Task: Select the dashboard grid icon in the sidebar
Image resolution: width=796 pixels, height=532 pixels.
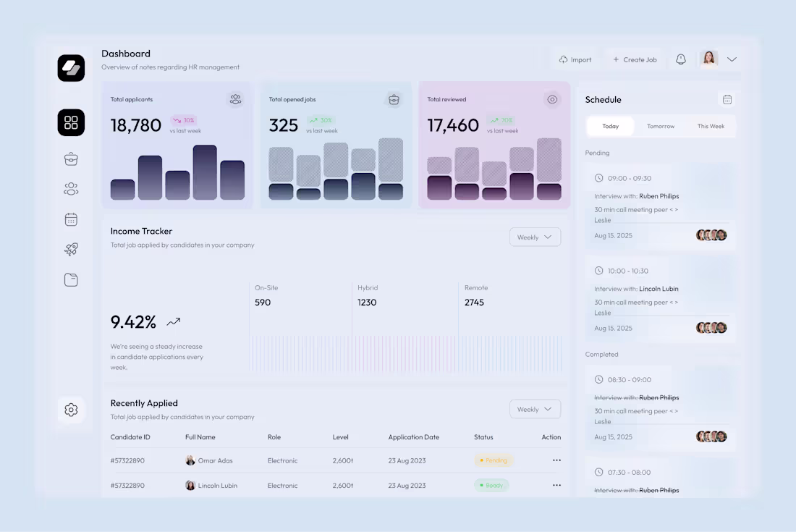Action: click(70, 122)
